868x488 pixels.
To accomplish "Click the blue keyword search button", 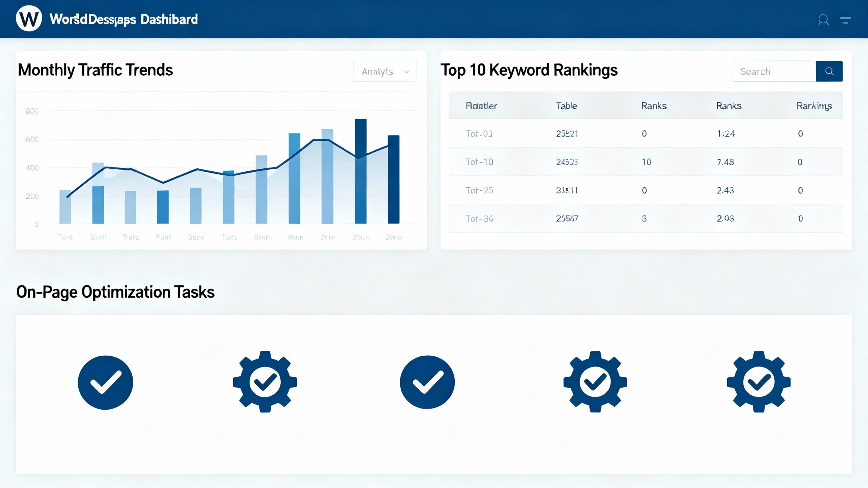I will 829,71.
